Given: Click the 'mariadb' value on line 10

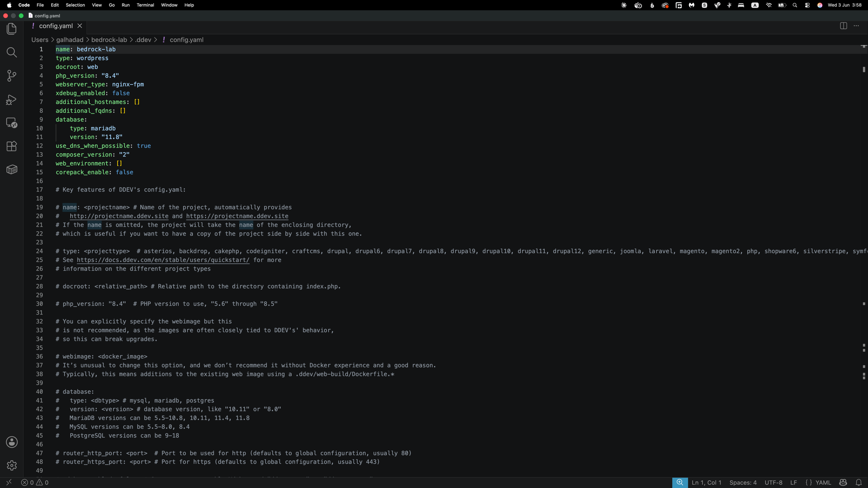Looking at the screenshot, I should (103, 128).
